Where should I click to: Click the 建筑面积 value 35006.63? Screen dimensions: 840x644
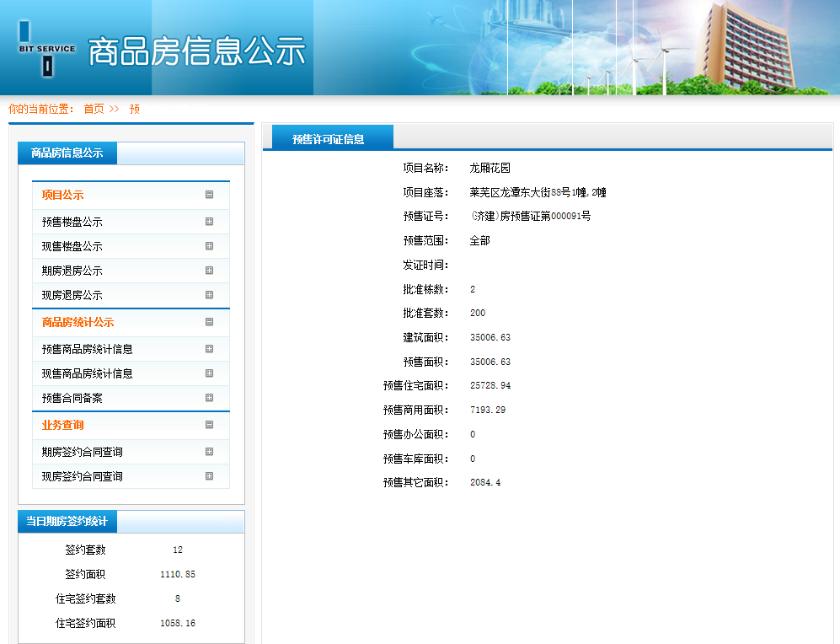pos(490,337)
